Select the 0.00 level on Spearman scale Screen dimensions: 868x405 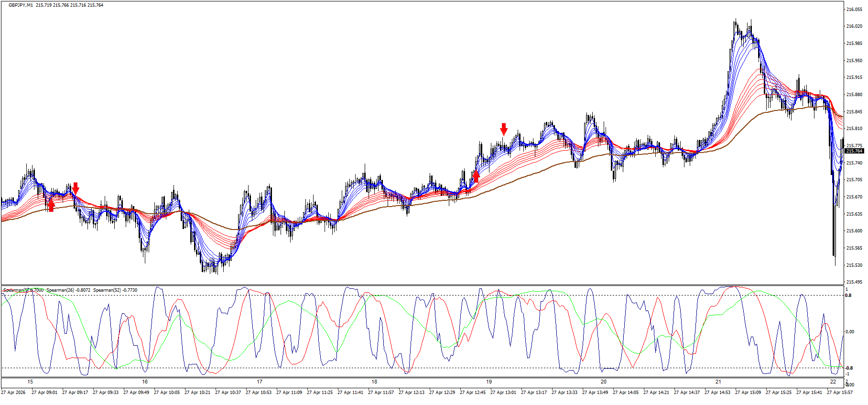850,332
